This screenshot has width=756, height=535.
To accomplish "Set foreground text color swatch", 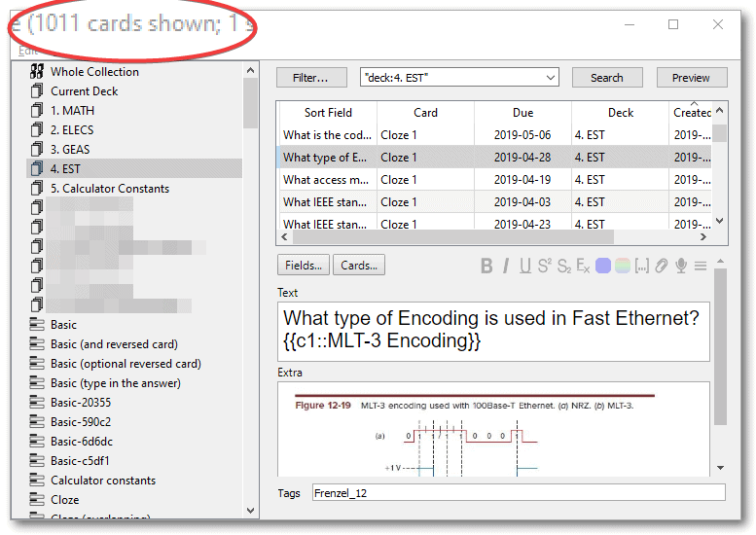I will pyautogui.click(x=602, y=266).
